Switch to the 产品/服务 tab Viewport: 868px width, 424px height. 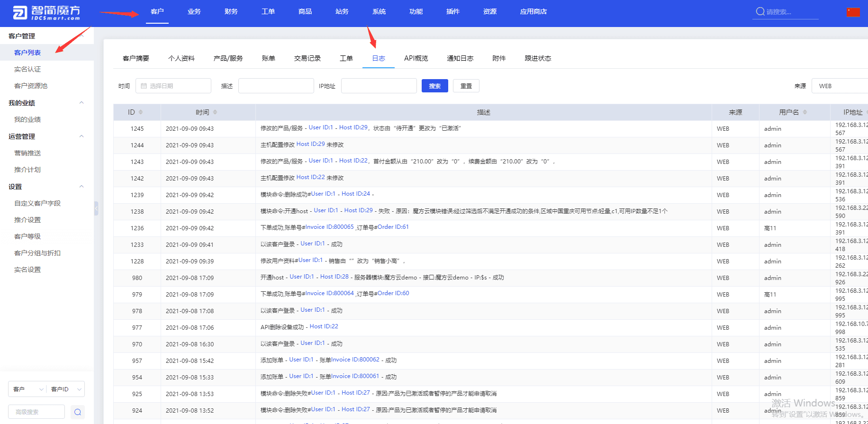coord(228,58)
